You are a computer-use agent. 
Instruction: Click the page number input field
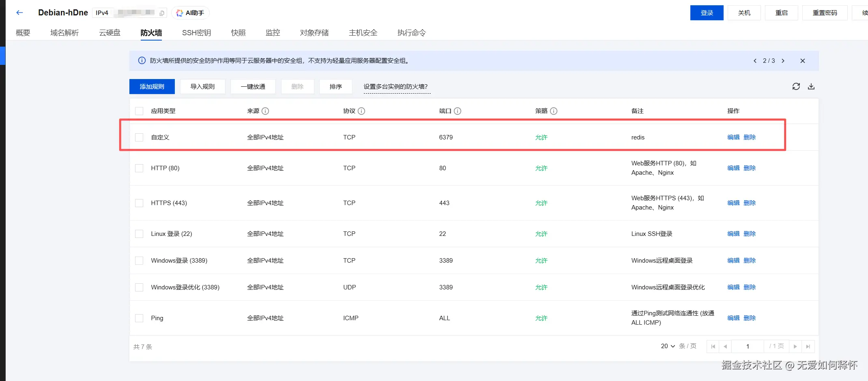pos(748,347)
